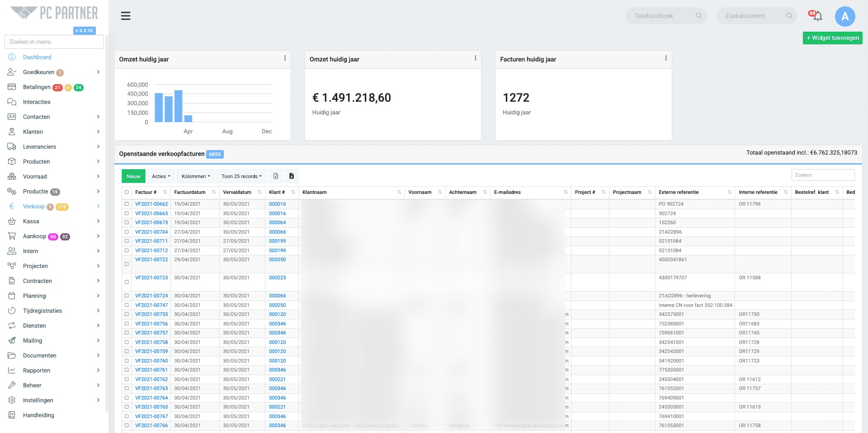Expand the Klanten menu chevron
The width and height of the screenshot is (868, 433).
click(x=98, y=132)
